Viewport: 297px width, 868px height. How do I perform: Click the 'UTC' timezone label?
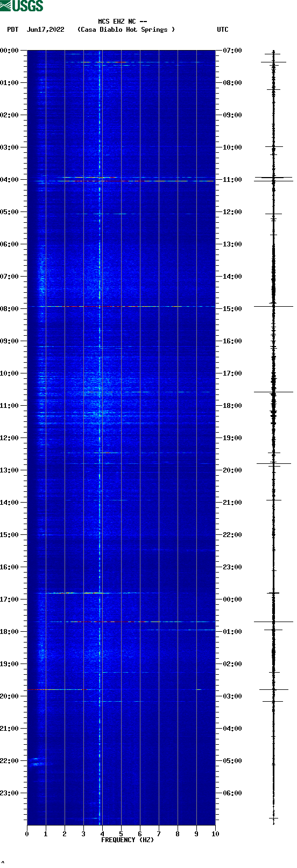[223, 30]
